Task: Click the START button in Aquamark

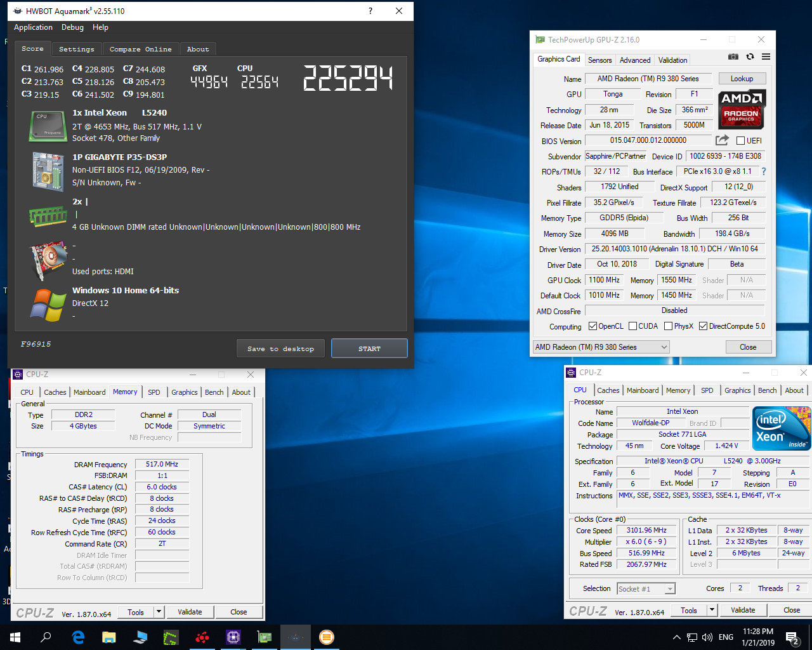Action: point(369,348)
